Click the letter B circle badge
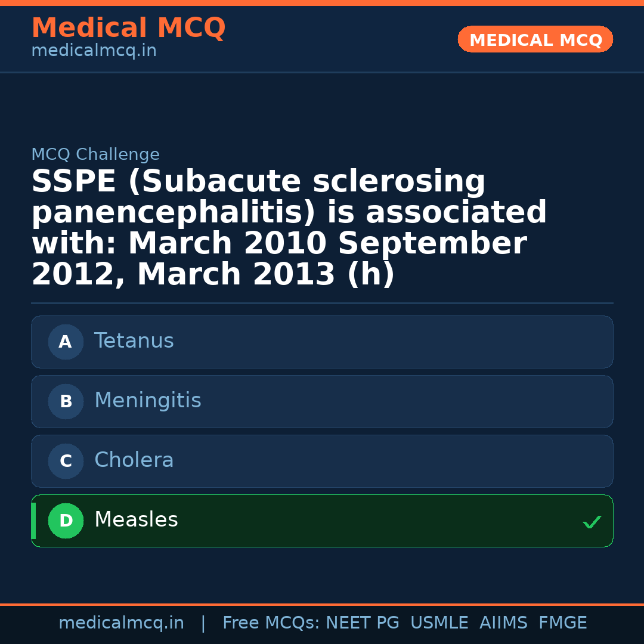Screen dimensions: 644x644 tap(66, 401)
